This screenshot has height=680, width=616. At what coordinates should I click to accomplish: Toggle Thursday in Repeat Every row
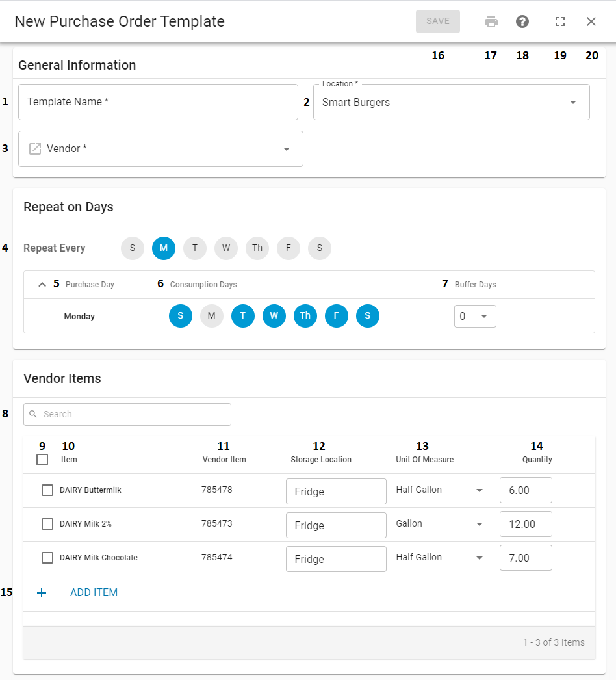[x=257, y=248]
